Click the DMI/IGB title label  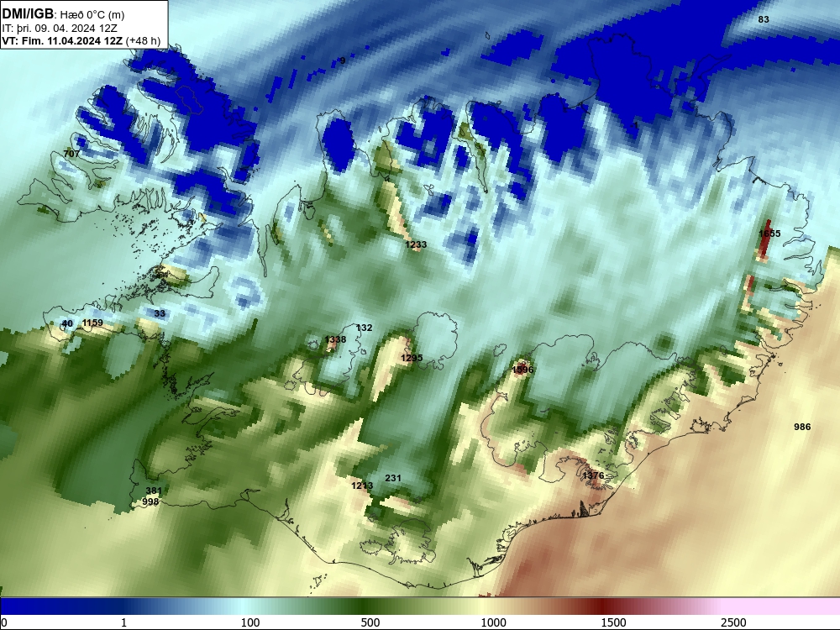coord(28,13)
